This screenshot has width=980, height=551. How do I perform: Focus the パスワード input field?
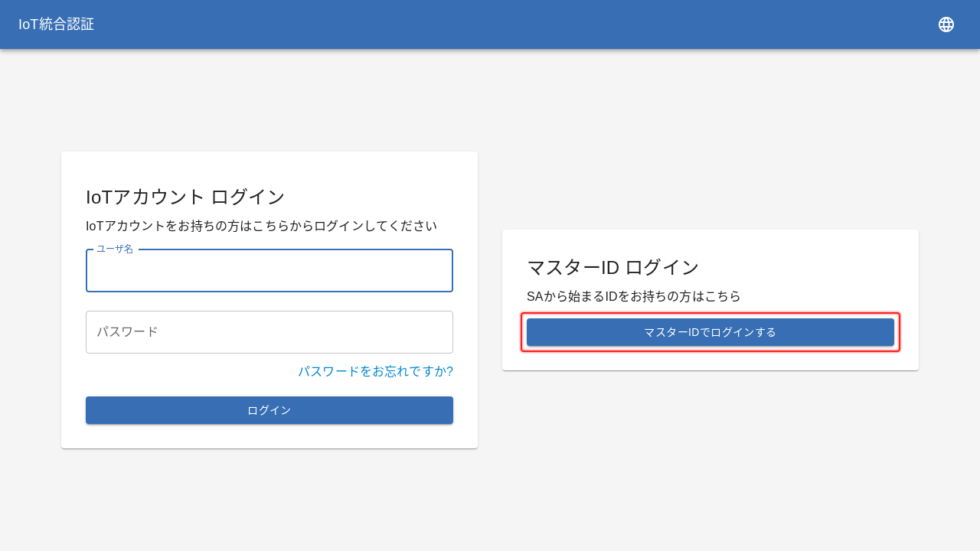tap(269, 332)
